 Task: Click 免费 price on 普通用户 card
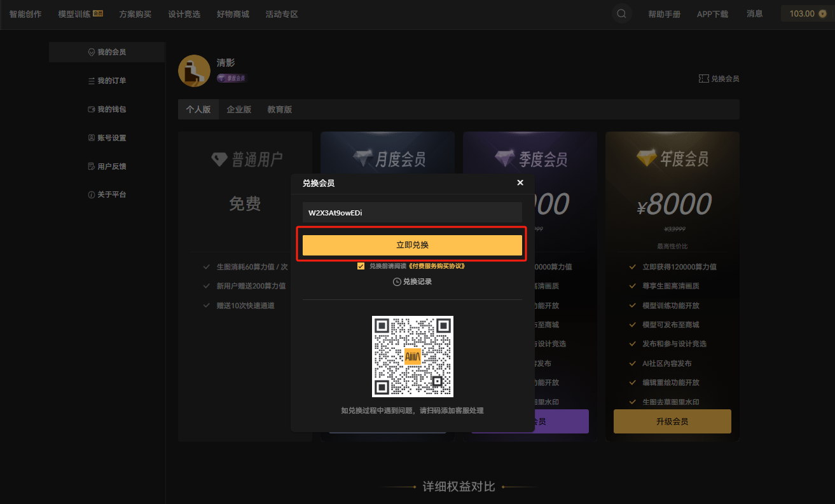(x=245, y=204)
